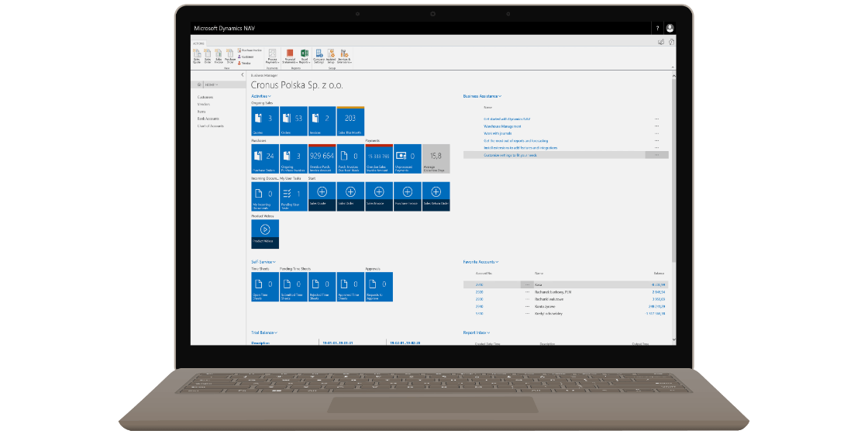Open Warehouse Management assistance link
868x434 pixels.
pyautogui.click(x=502, y=126)
